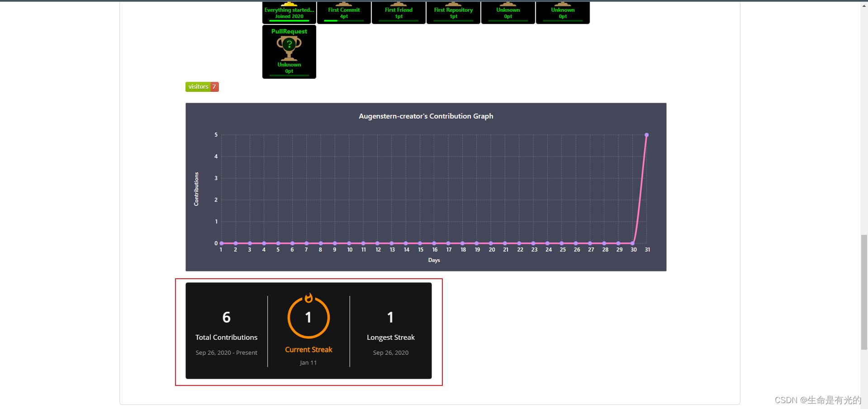
Task: Click the x-axis day 20 label
Action: 492,250
